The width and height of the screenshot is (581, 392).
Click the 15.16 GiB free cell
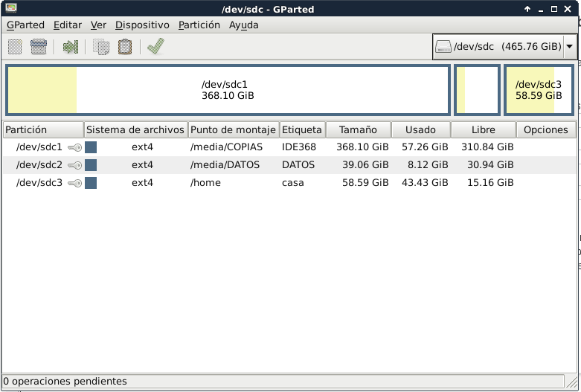(x=490, y=183)
